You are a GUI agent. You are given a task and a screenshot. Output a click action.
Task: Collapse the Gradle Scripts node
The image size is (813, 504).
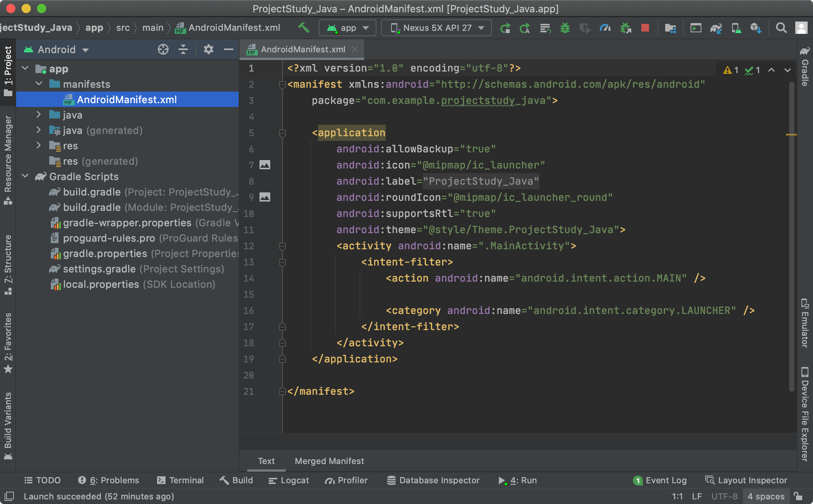point(25,176)
